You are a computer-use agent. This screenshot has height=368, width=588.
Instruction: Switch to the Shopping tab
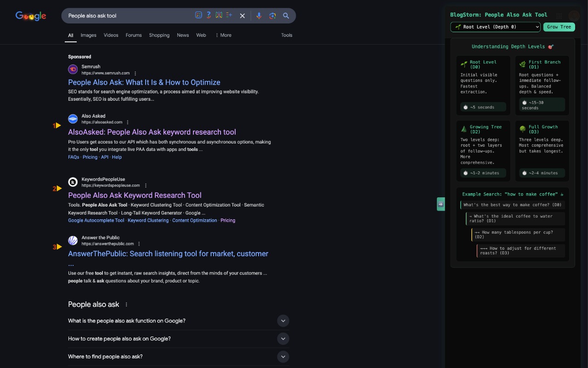(x=159, y=35)
